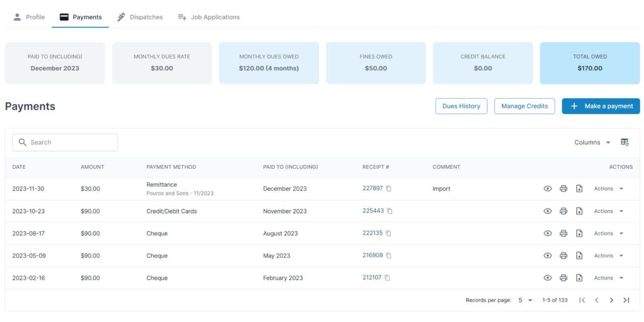
Task: Open the document export icon on the 2023-08-17 row
Action: (x=579, y=233)
